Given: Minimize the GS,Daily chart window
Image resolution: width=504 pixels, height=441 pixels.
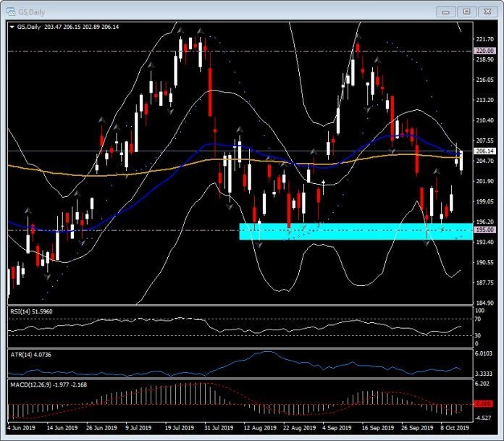Looking at the screenshot, I should pyautogui.click(x=446, y=12).
